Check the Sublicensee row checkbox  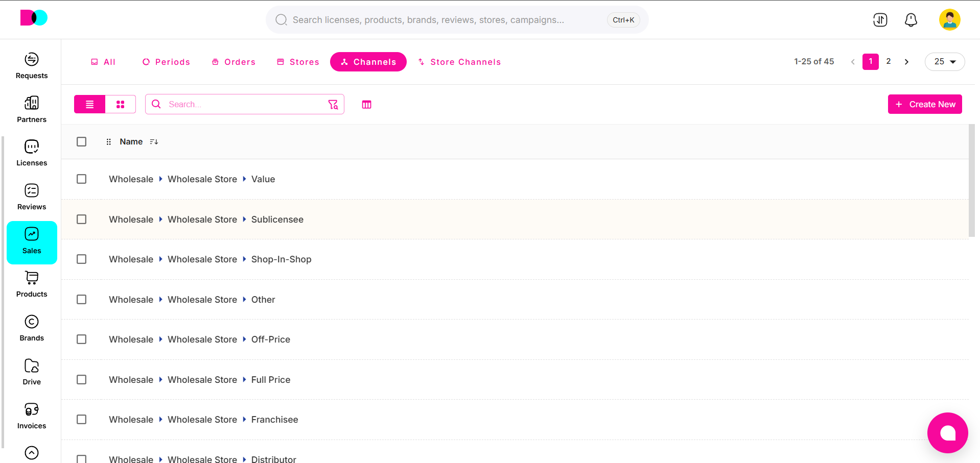(x=82, y=219)
